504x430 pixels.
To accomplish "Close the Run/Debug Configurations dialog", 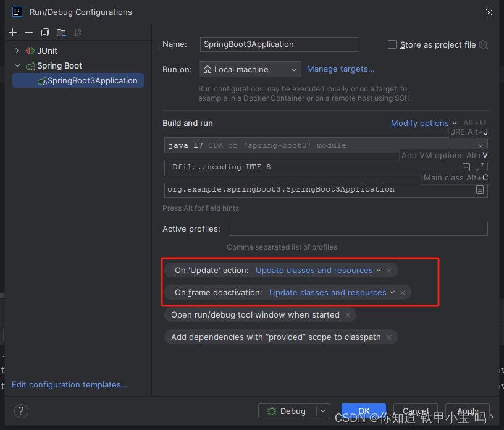I will pyautogui.click(x=489, y=12).
